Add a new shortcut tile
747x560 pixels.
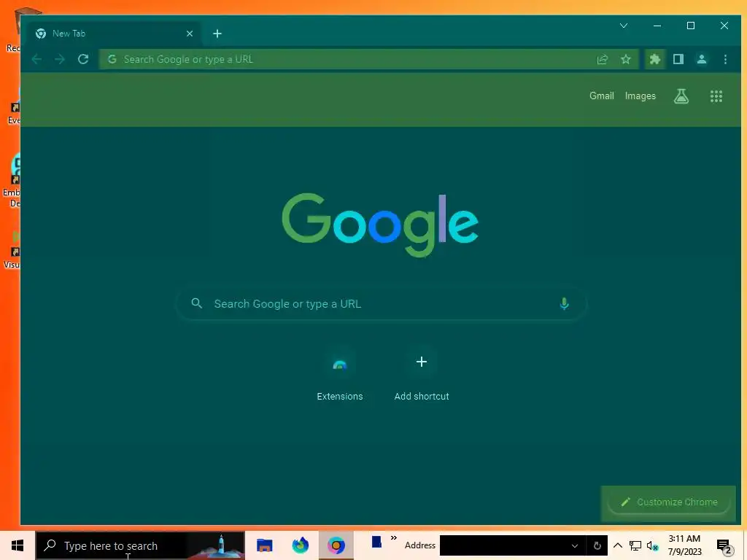point(422,376)
